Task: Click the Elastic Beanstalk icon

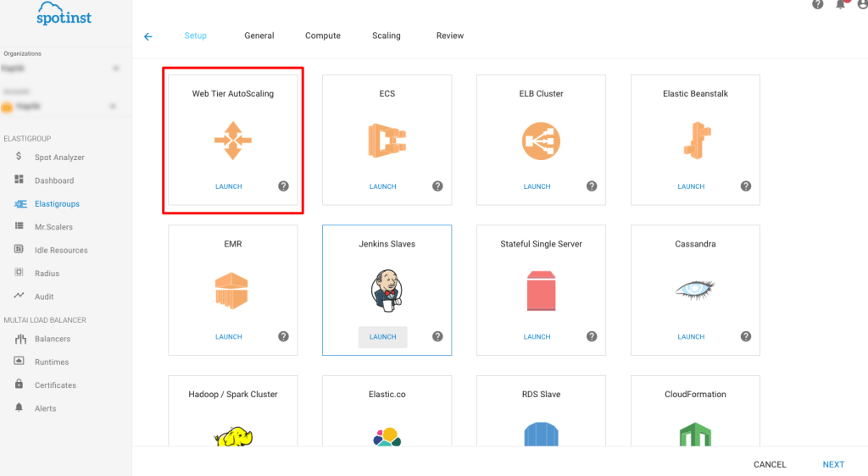Action: tap(695, 141)
